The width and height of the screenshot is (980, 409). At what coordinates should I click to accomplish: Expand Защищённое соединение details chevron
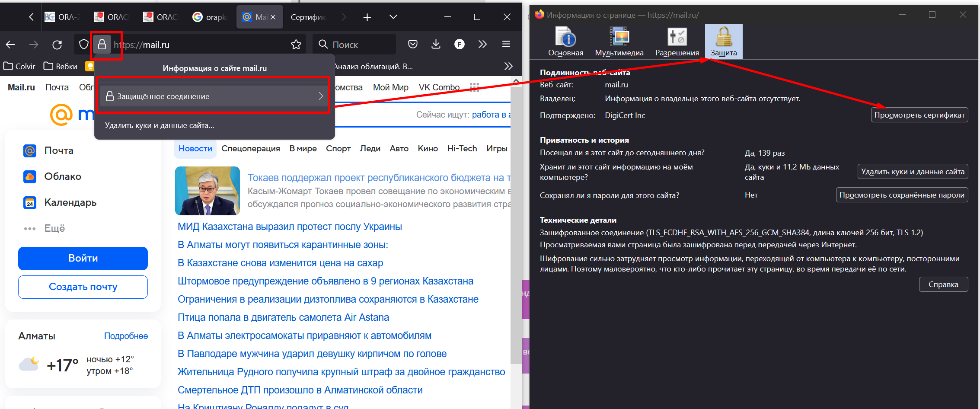320,96
